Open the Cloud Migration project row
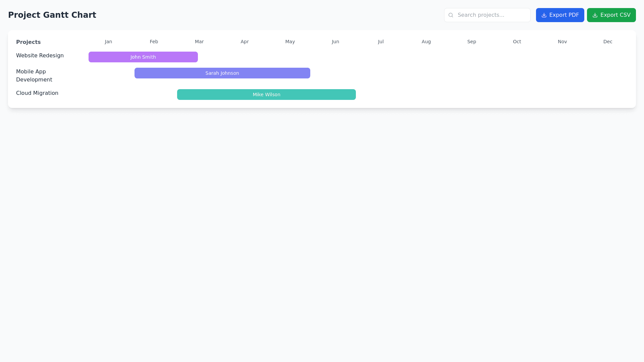 coord(37,93)
